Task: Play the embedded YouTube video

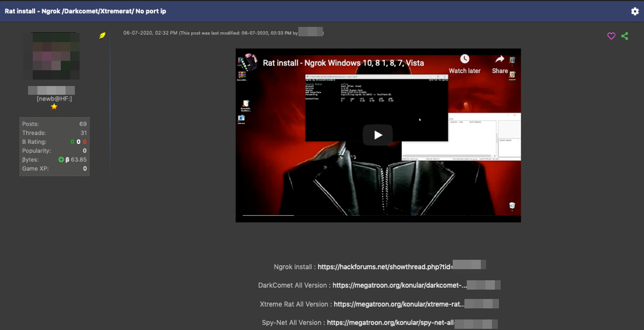Action: [378, 135]
